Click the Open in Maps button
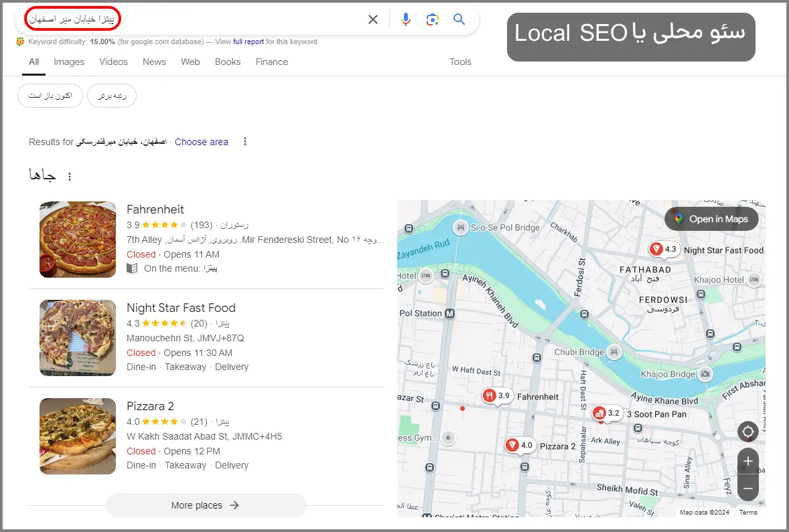Viewport: 789px width, 532px height. [x=711, y=219]
